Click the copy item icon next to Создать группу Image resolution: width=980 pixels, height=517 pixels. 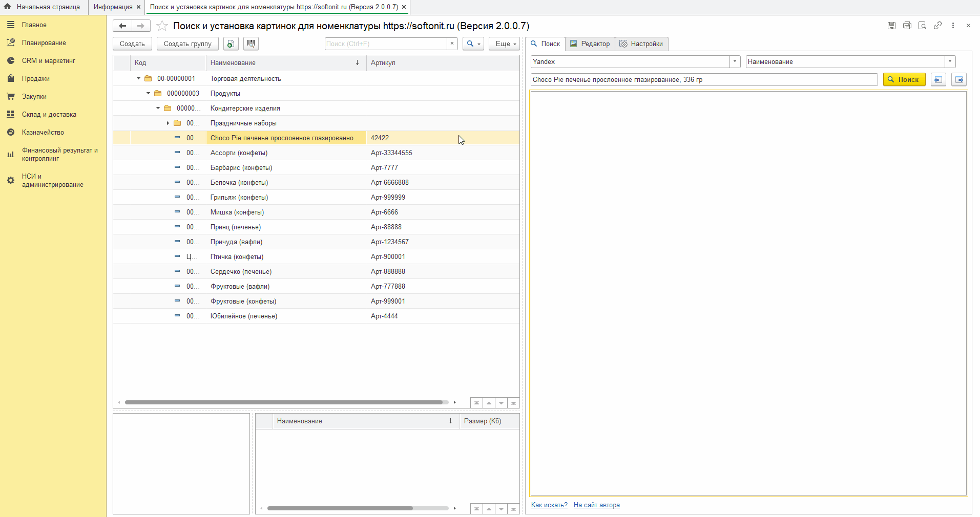pyautogui.click(x=231, y=44)
